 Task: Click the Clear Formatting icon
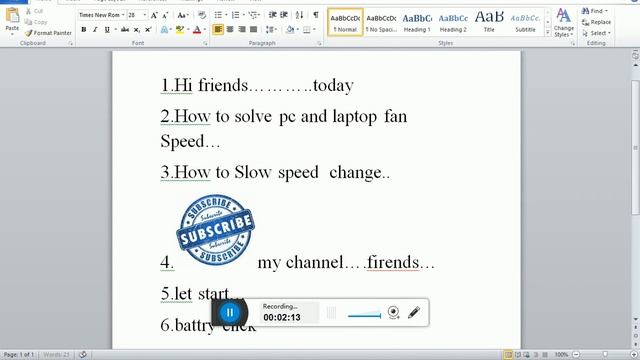click(202, 15)
